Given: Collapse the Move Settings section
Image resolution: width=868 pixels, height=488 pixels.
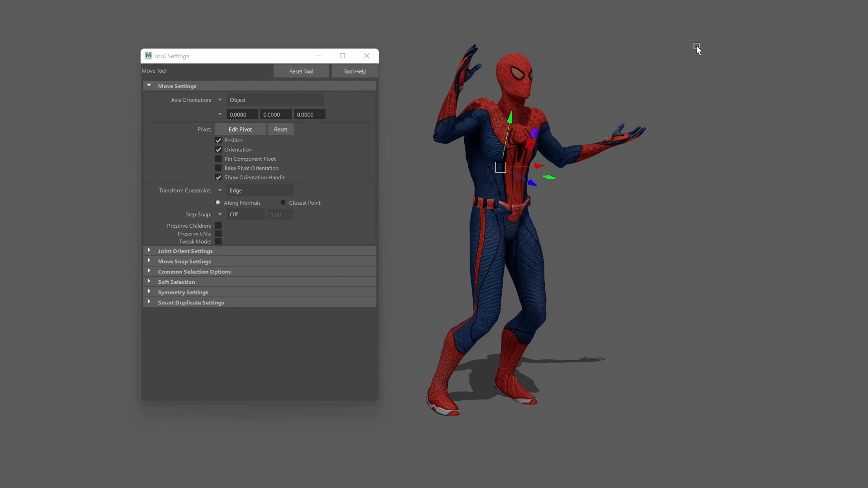Looking at the screenshot, I should pos(149,85).
